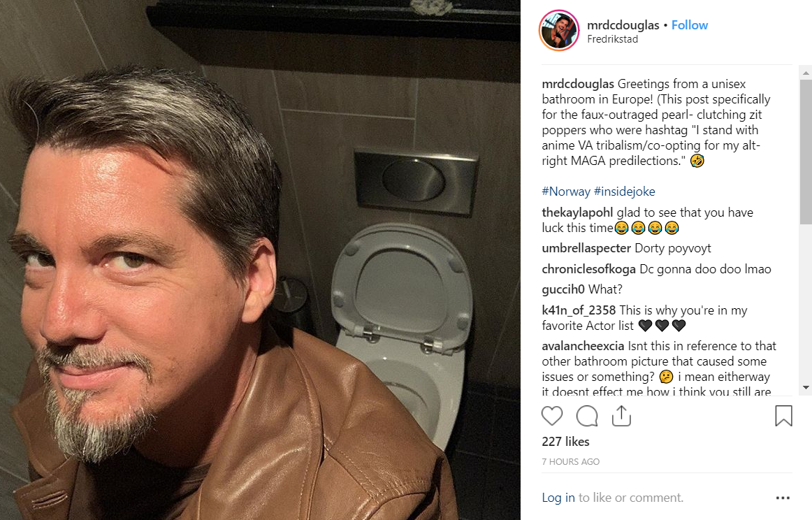812x520 pixels.
Task: Open the comment bubble icon
Action: 587,416
